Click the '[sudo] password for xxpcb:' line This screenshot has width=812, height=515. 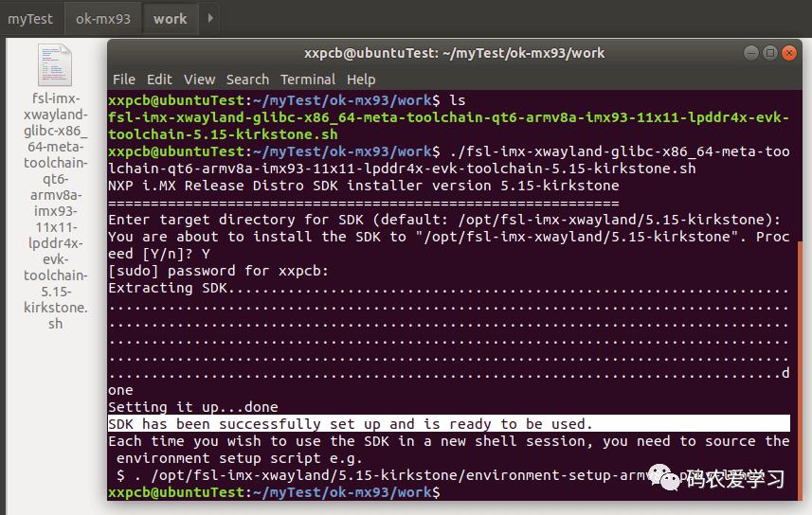point(218,271)
